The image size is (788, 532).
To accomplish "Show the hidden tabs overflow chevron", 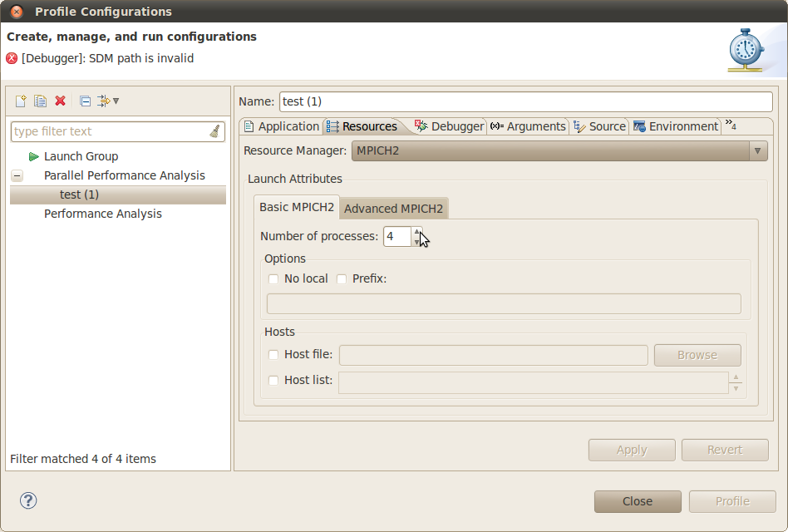I will (731, 125).
